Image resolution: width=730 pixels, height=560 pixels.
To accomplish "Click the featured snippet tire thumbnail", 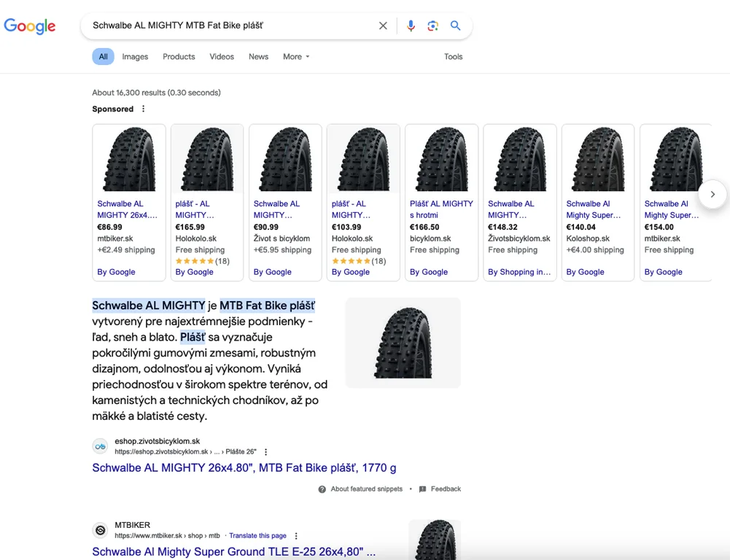I will [403, 343].
